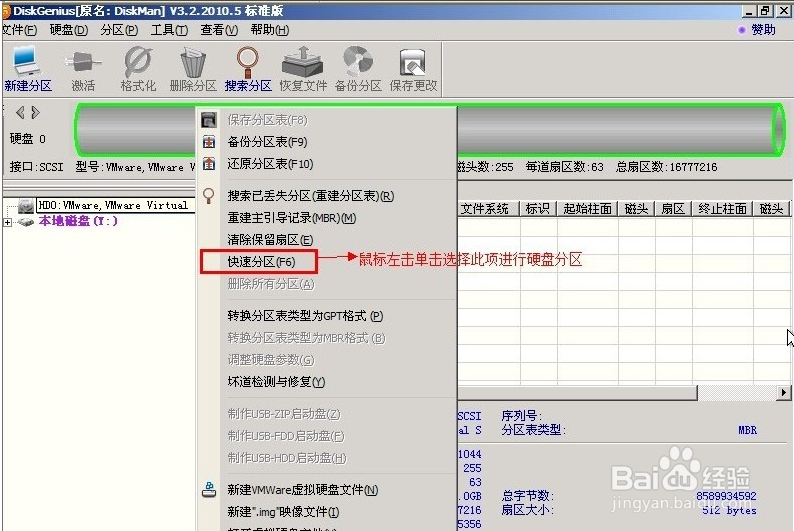The height and width of the screenshot is (531, 794).
Task: Click the 标识 column header
Action: click(538, 209)
